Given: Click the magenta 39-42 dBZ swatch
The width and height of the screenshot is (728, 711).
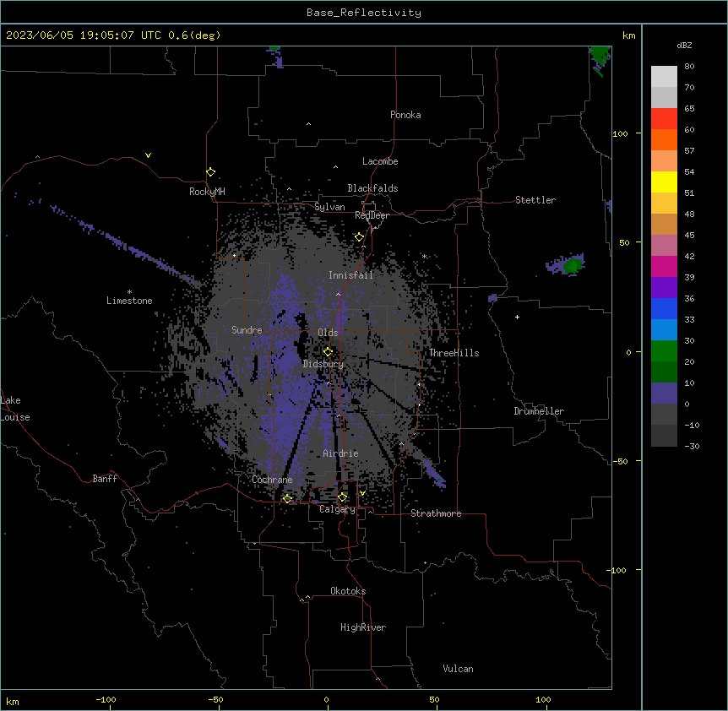Looking at the screenshot, I should pos(664,266).
